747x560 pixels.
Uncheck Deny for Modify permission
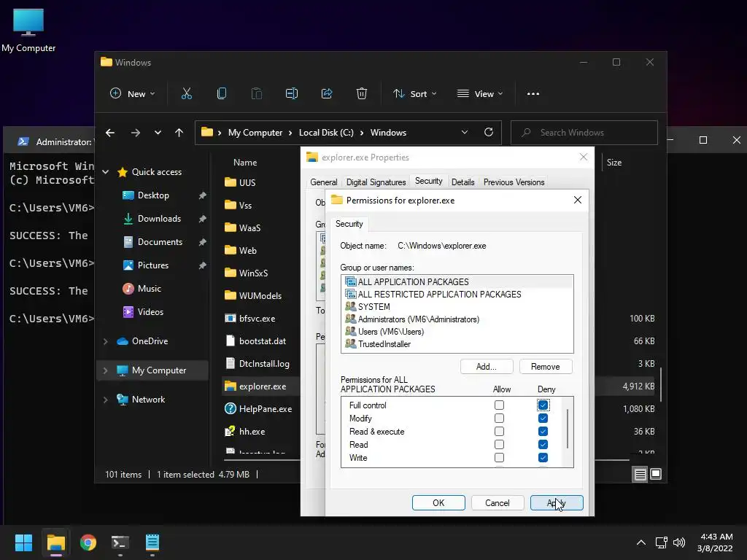click(x=543, y=418)
